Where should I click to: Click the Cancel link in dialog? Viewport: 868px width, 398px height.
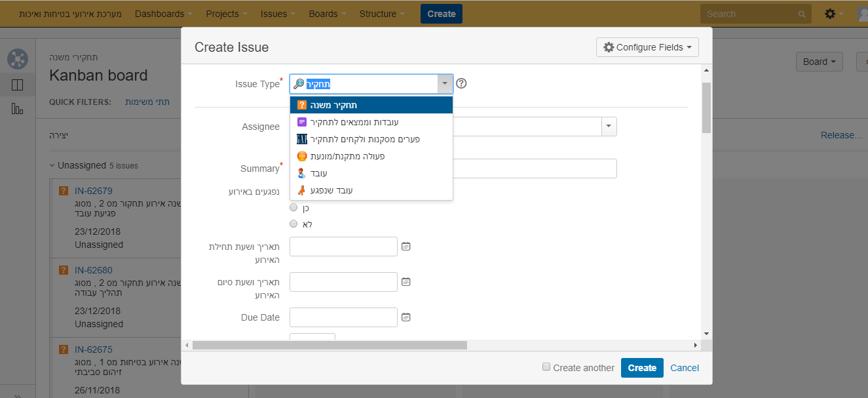point(685,368)
